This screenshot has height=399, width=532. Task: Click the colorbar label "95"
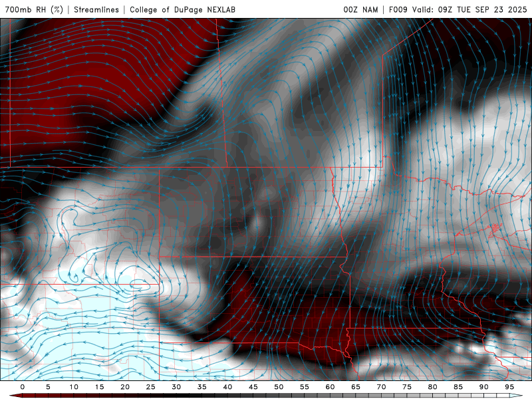509,387
